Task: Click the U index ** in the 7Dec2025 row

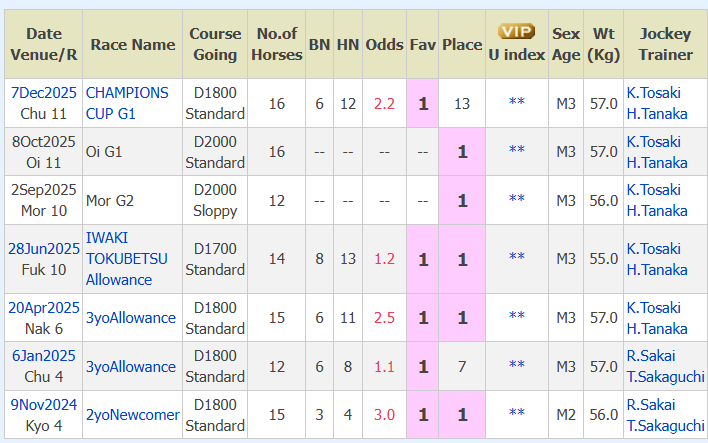Action: pos(517,102)
